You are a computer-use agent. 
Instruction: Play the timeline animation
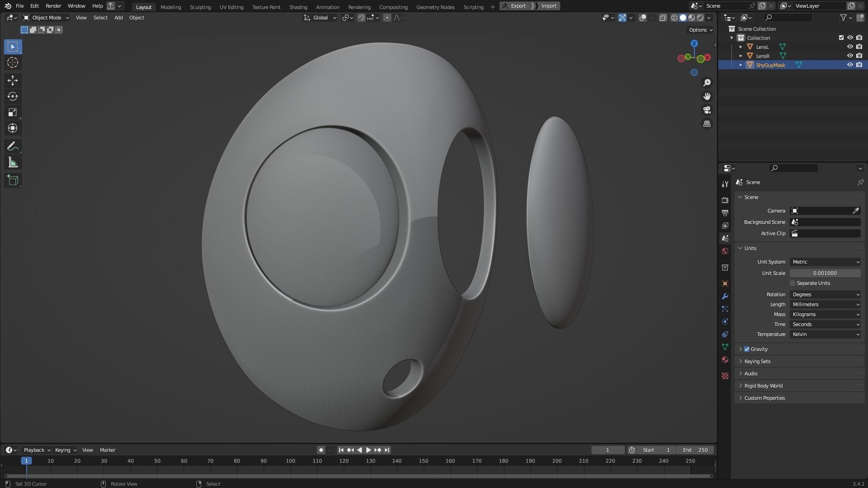click(368, 450)
